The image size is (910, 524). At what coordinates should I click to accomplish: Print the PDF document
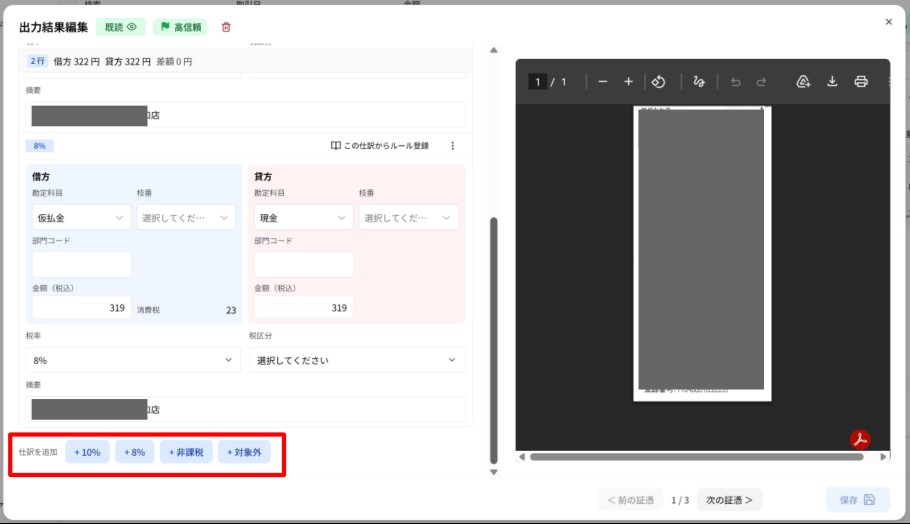click(x=861, y=82)
